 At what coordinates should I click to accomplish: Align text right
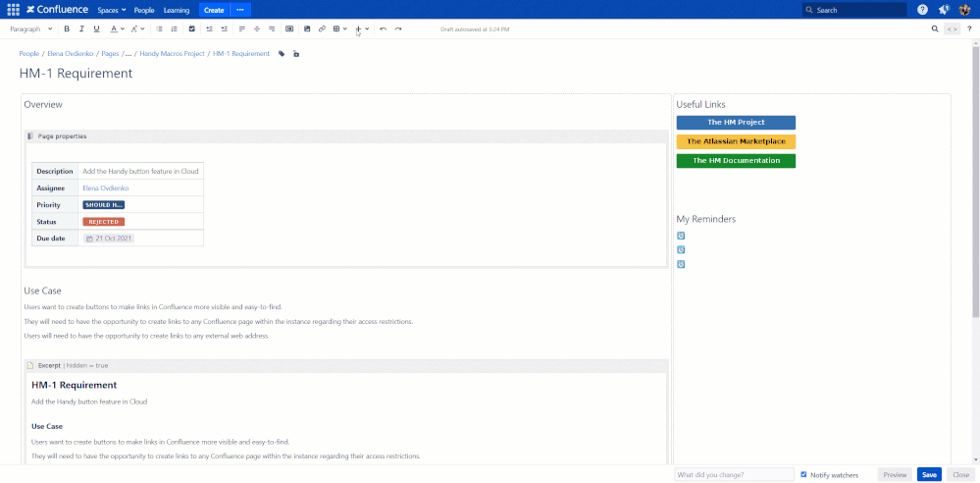tap(272, 28)
